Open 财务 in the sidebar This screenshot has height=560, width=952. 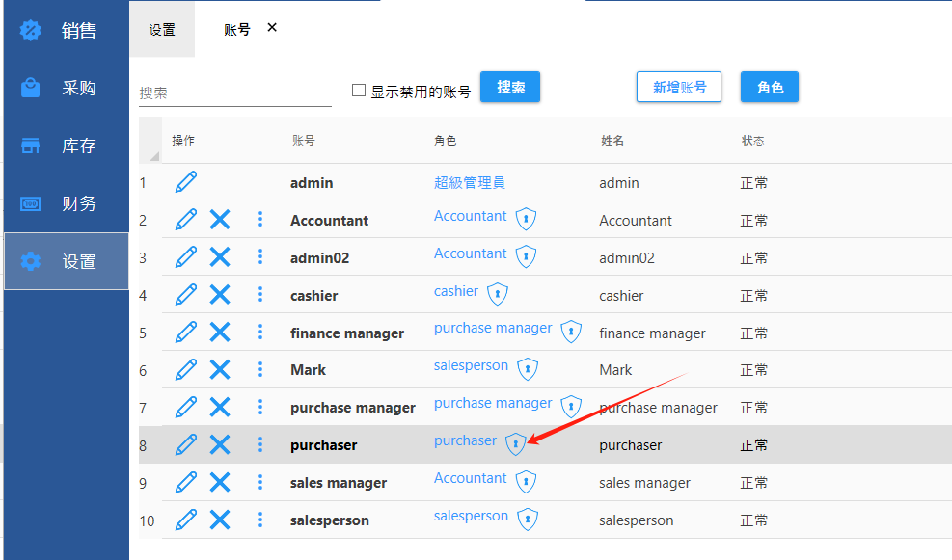(65, 204)
